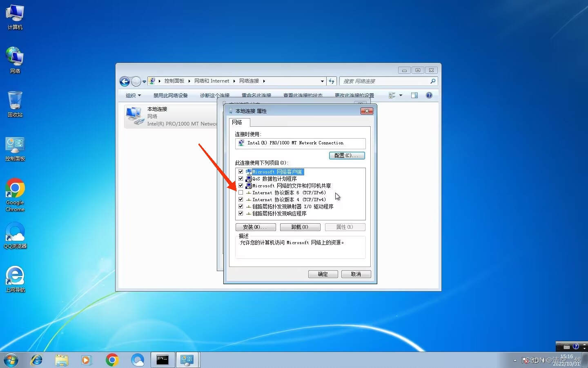Launch Internet Explorer from the taskbar
Image resolution: width=588 pixels, height=368 pixels.
tap(37, 360)
